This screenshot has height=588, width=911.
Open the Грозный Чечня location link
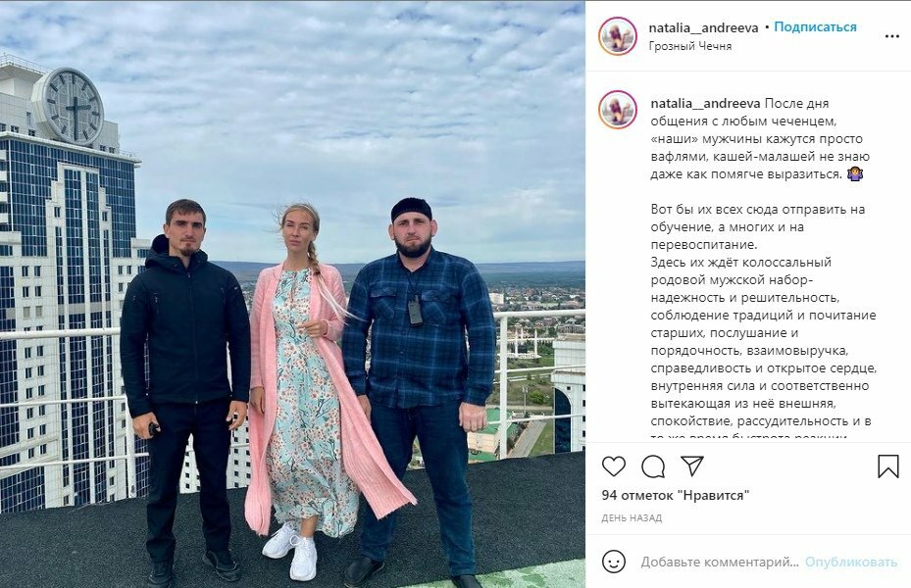(689, 46)
